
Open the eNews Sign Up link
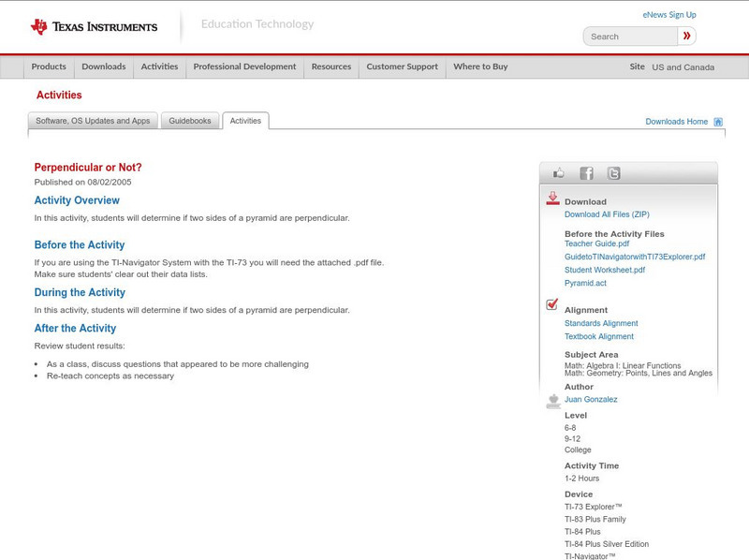pos(668,15)
